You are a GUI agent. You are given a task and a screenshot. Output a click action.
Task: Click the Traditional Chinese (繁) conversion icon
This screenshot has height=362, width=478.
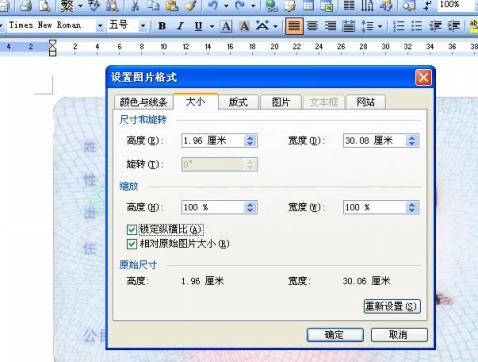tap(67, 5)
